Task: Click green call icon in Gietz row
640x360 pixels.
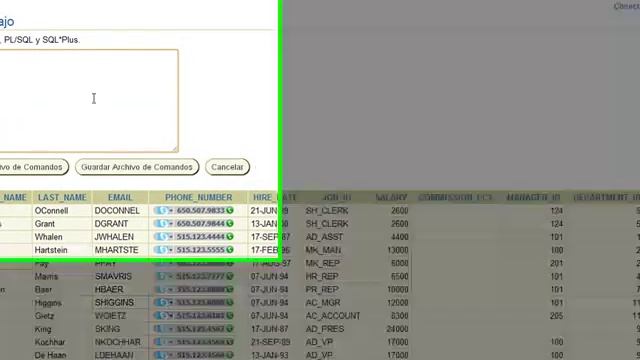Action: (230, 316)
